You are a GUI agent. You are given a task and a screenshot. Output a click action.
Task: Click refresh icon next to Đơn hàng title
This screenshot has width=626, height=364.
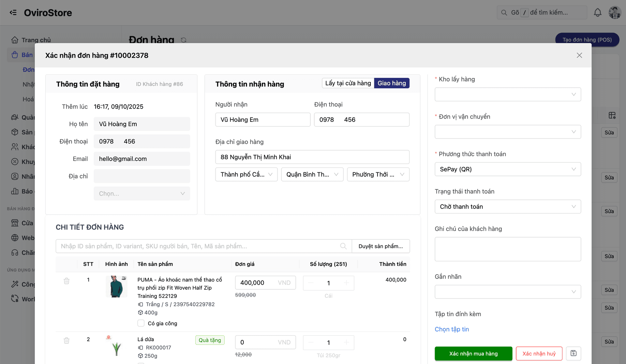coord(184,40)
